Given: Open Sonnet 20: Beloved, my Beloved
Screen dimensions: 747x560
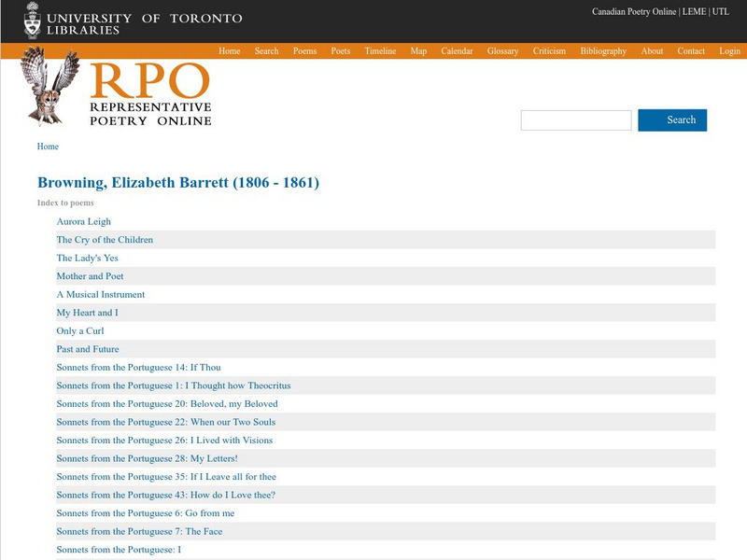Looking at the screenshot, I should 167,404.
